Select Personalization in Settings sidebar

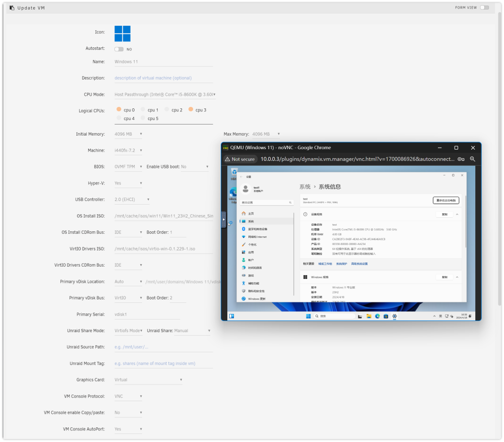point(266,244)
